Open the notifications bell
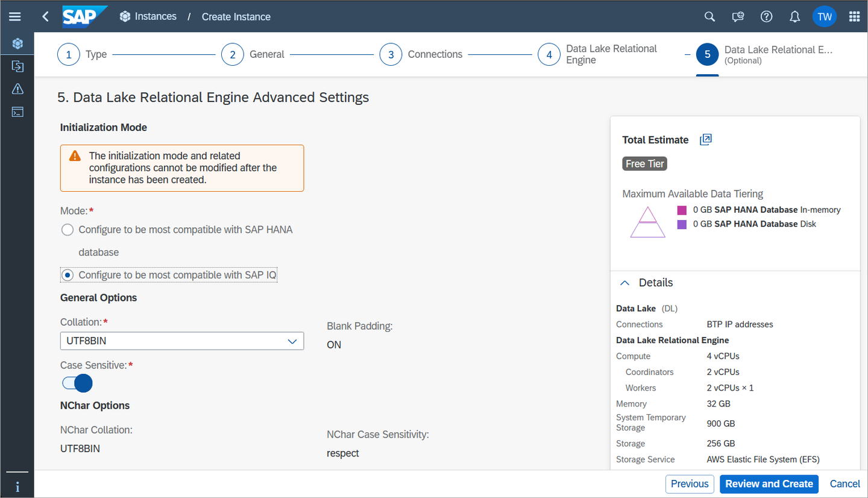 [x=795, y=17]
